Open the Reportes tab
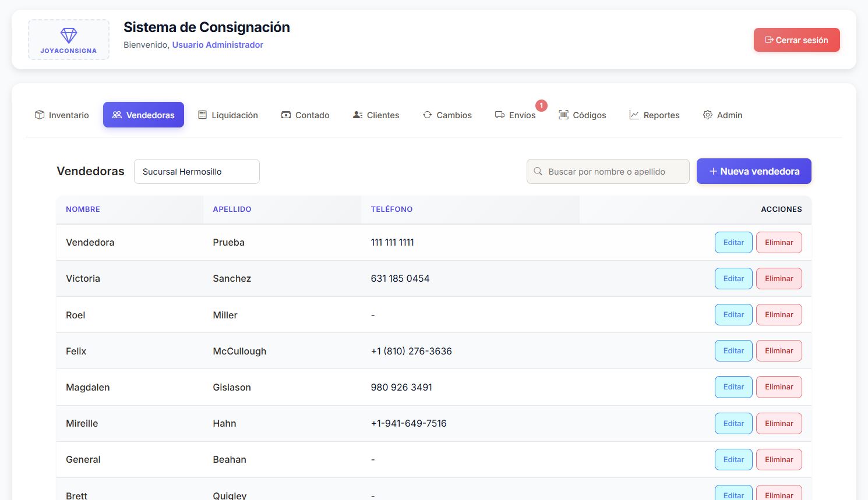The height and width of the screenshot is (500, 868). 654,115
